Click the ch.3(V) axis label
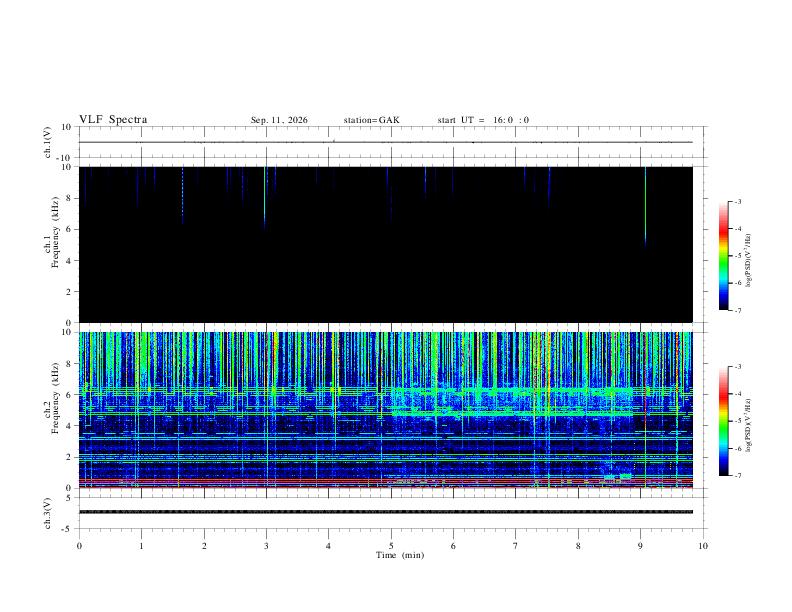 click(x=48, y=513)
